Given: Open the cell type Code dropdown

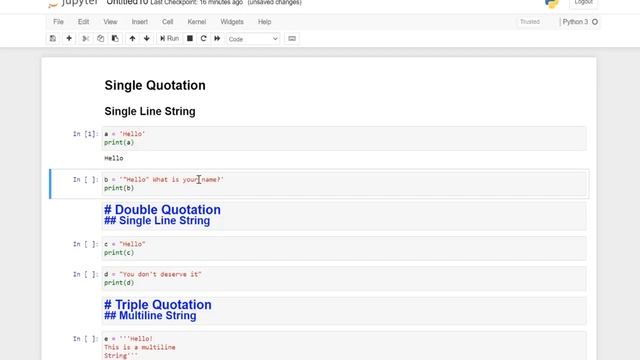Looking at the screenshot, I should pyautogui.click(x=253, y=39).
